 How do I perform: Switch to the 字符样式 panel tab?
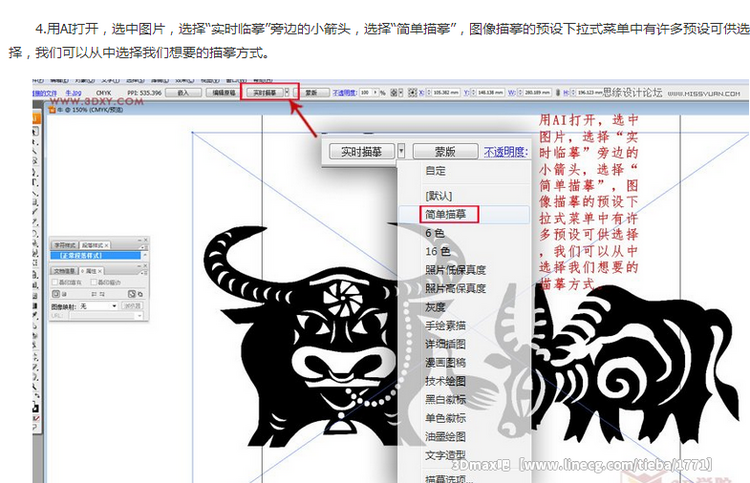pos(65,245)
